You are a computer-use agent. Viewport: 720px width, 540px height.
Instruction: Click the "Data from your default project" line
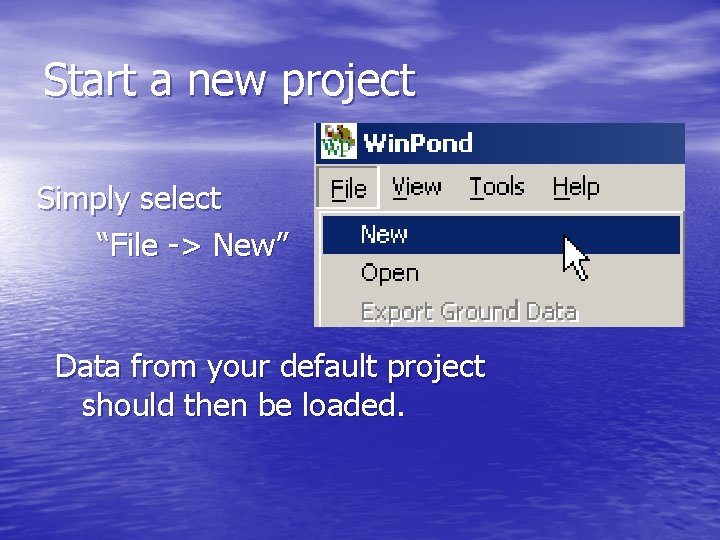point(270,367)
